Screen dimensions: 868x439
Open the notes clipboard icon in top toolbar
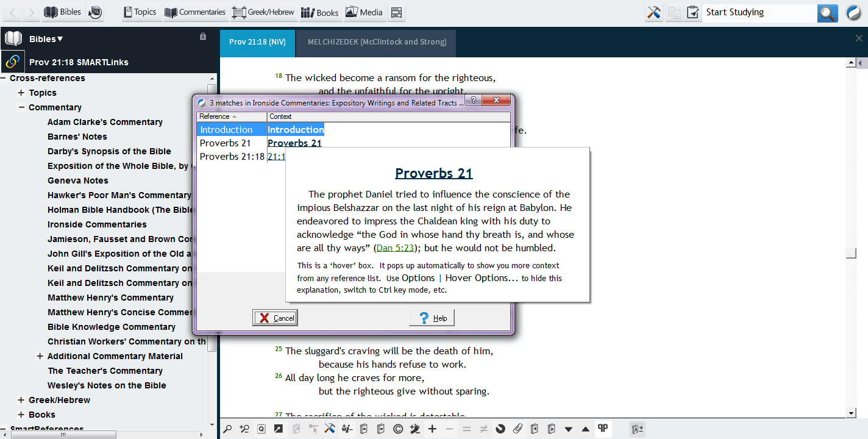point(692,12)
